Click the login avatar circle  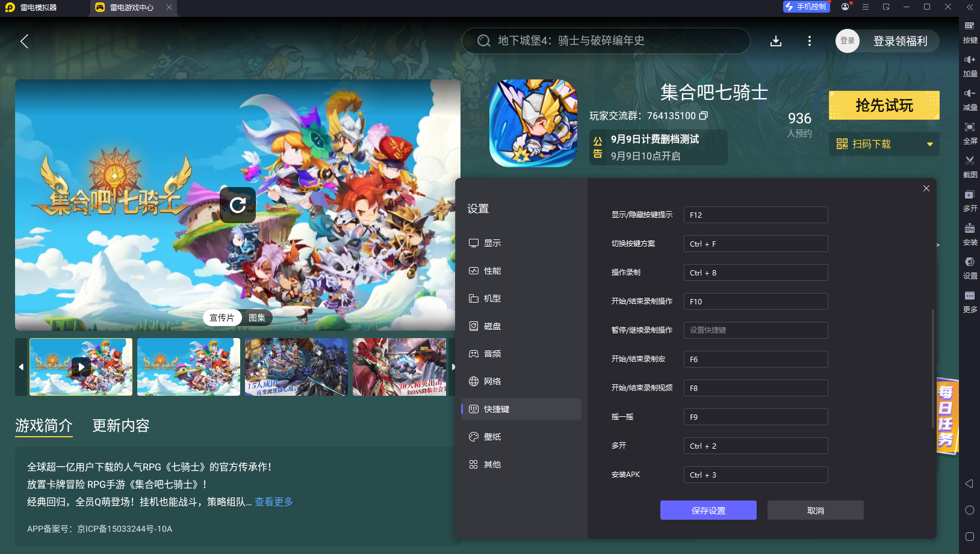point(848,41)
